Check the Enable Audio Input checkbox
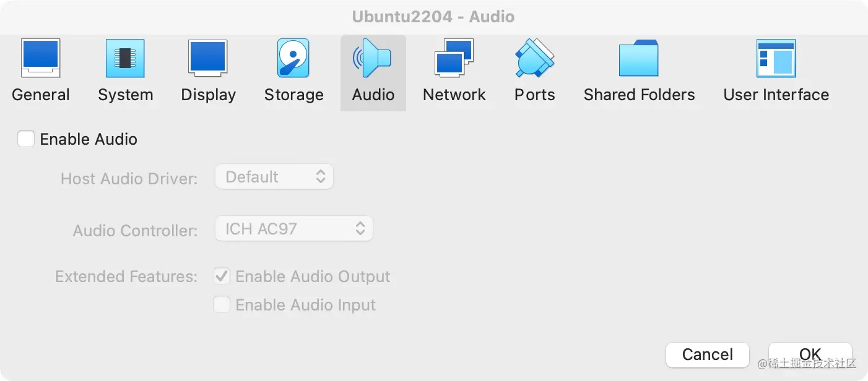The height and width of the screenshot is (381, 868). 222,305
